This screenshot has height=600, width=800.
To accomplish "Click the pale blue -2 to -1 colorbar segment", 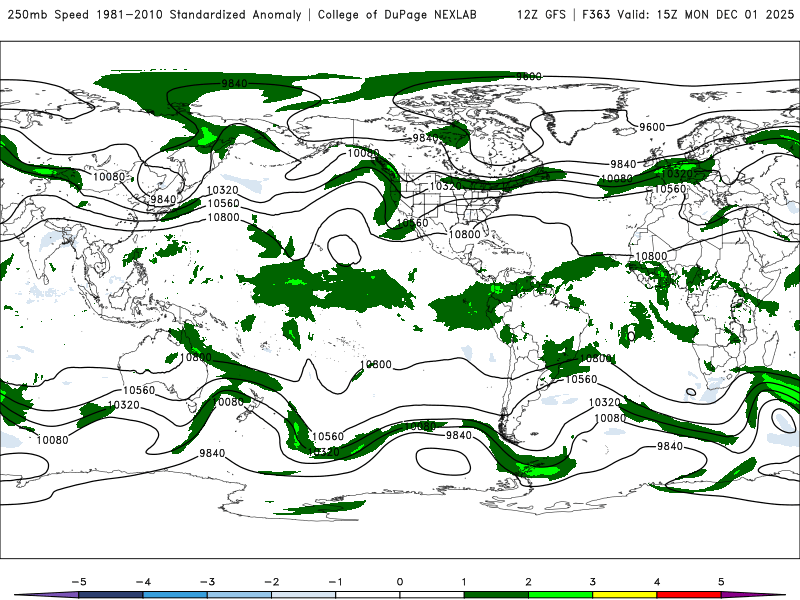I will point(303,595).
